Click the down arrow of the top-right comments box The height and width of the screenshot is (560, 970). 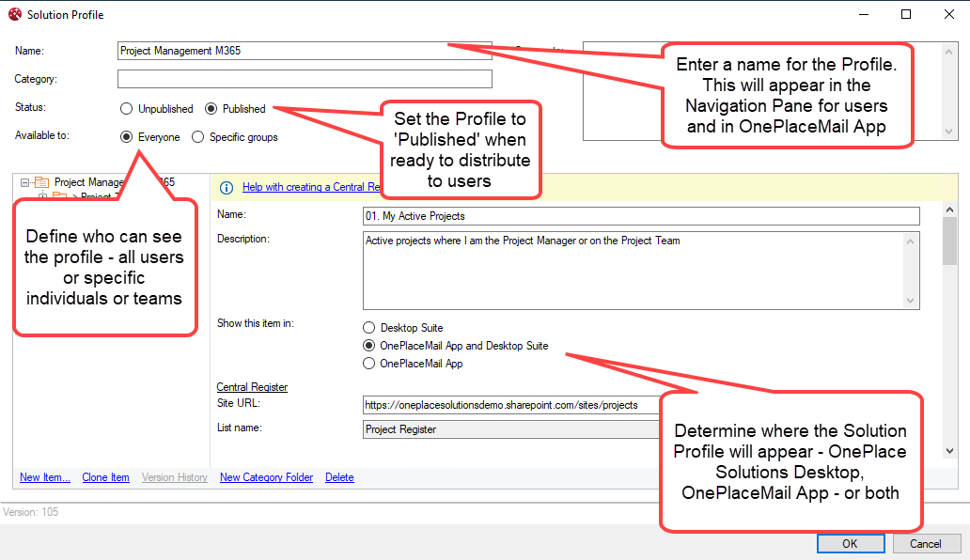pos(950,132)
